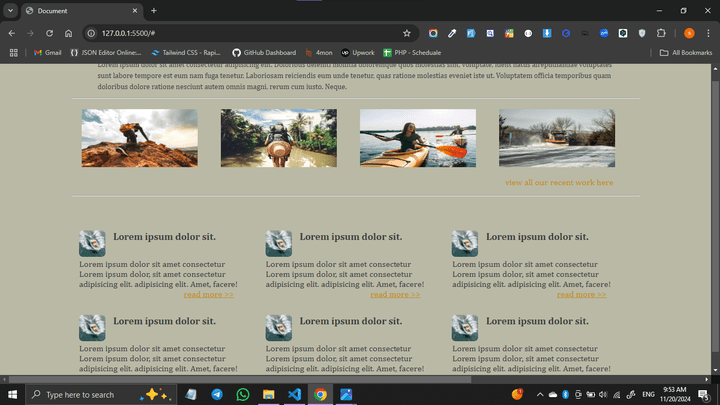Open Upwork bookmark
This screenshot has width=720, height=405.
tap(358, 53)
